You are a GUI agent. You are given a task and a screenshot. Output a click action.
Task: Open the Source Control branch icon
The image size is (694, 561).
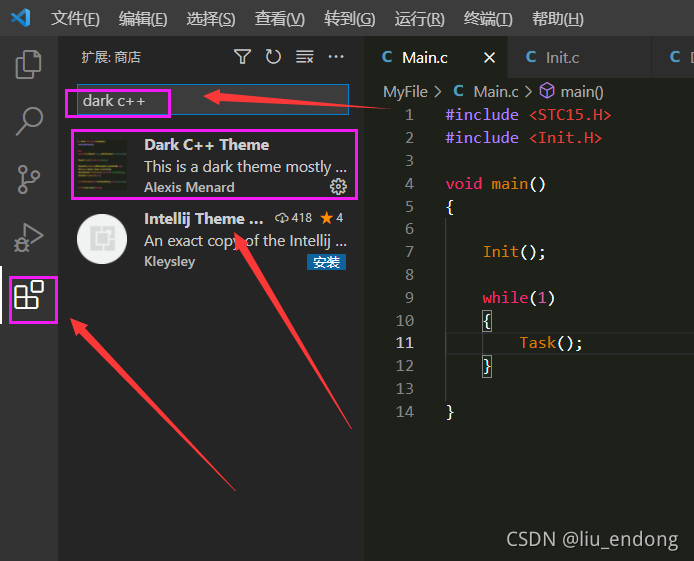click(x=29, y=180)
